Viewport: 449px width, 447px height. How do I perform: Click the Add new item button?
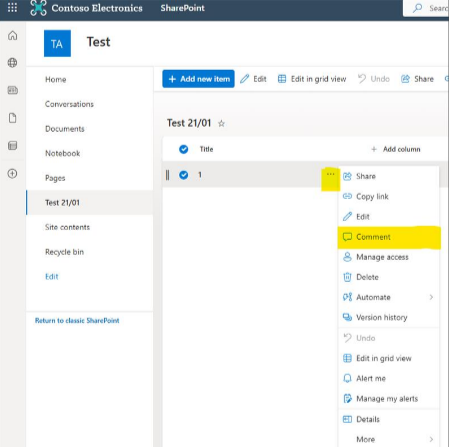[198, 79]
